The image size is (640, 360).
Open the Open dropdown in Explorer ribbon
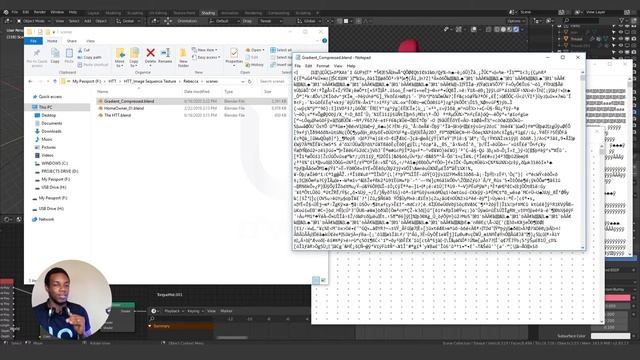(x=255, y=50)
